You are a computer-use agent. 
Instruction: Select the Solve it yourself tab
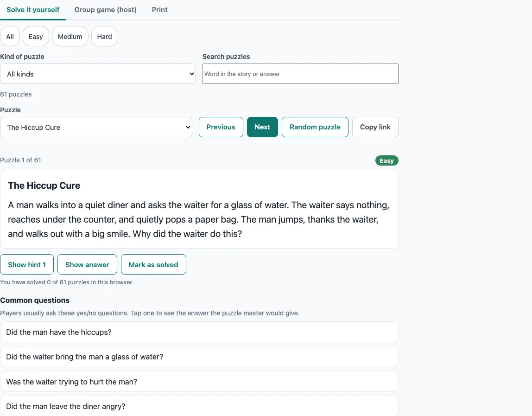(33, 10)
